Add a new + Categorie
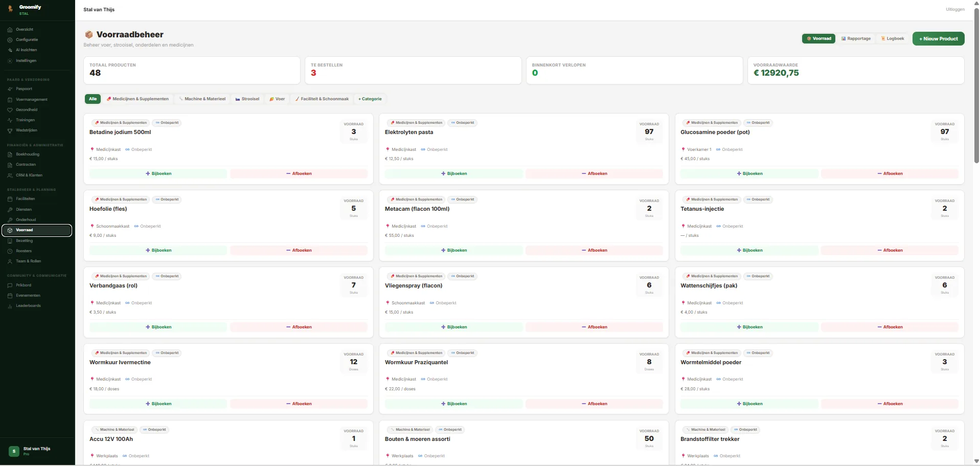The image size is (980, 466). coord(370,99)
